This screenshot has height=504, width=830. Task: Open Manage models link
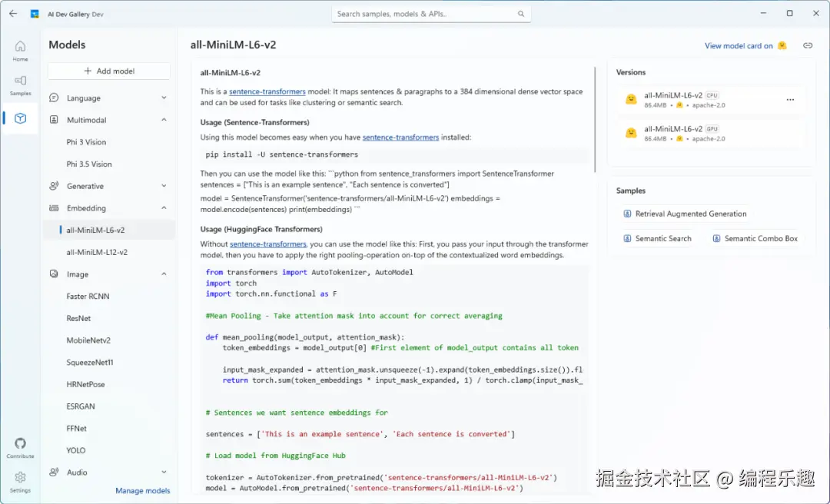(143, 491)
